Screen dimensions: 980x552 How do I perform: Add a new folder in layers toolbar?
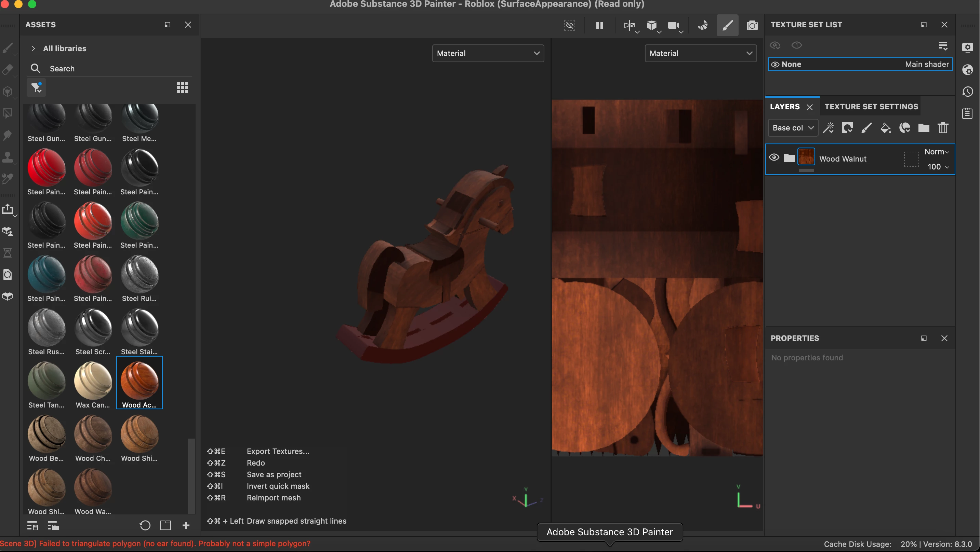[924, 128]
